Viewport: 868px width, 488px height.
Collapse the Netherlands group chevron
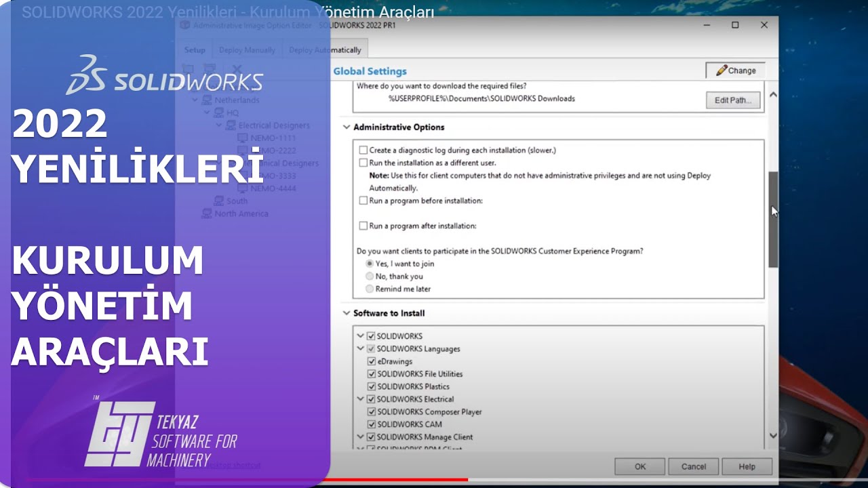tap(195, 100)
